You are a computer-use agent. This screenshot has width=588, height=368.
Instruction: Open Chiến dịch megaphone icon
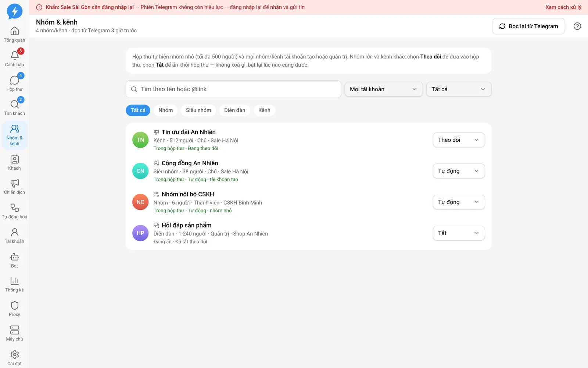coord(15,187)
